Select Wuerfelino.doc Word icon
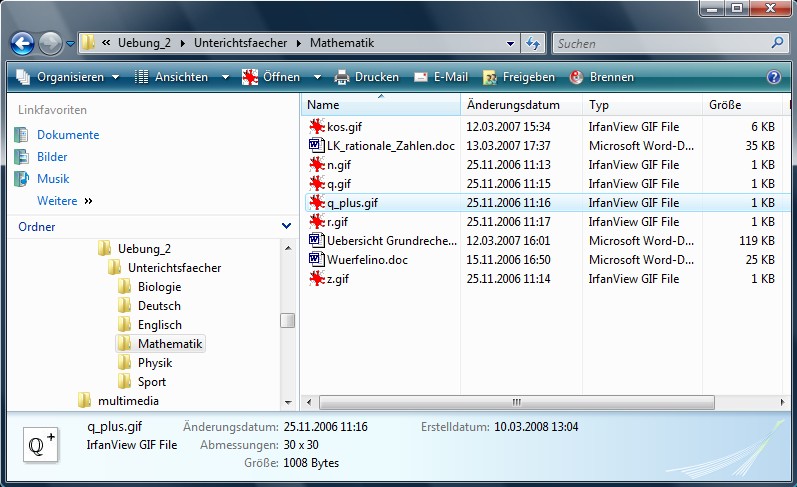 pyautogui.click(x=316, y=259)
